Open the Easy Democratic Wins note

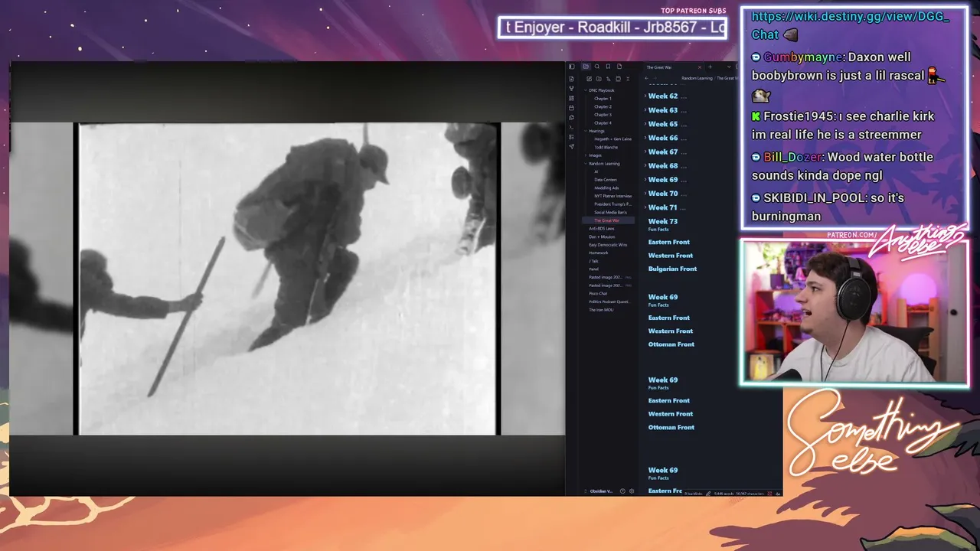click(x=608, y=245)
